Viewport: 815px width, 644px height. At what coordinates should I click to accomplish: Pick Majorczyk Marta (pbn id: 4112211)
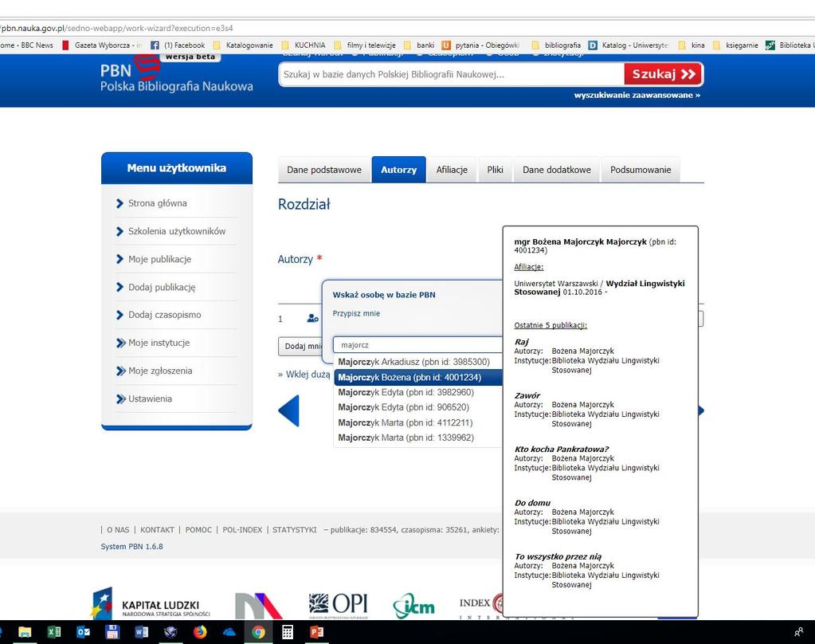tap(418, 422)
